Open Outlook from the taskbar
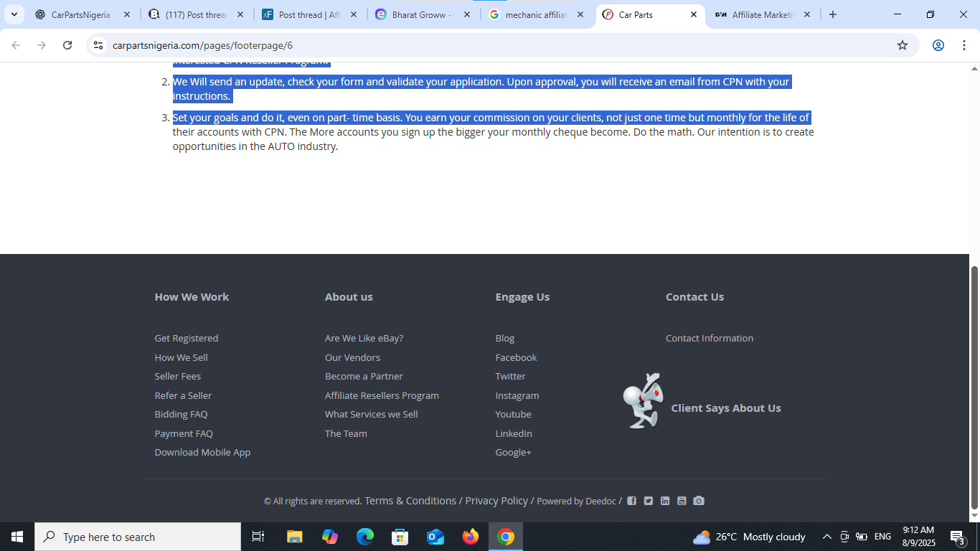980x551 pixels. coord(435,537)
